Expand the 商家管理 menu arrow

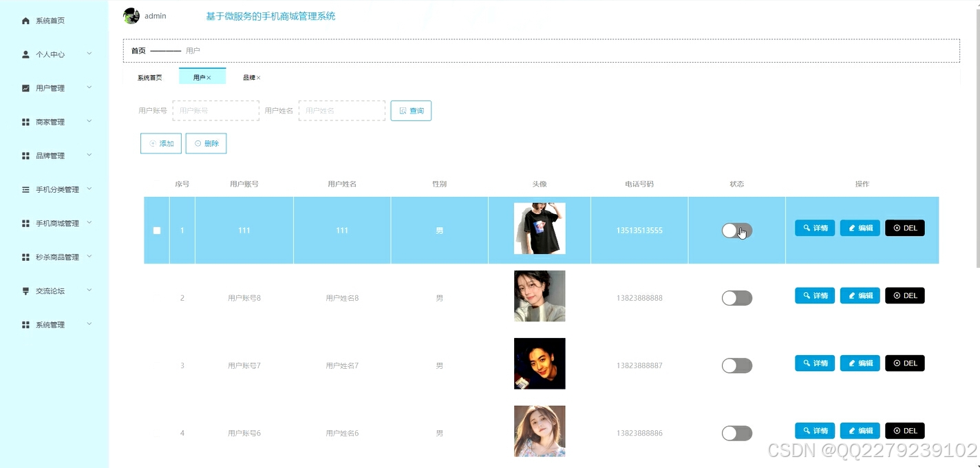pos(89,121)
